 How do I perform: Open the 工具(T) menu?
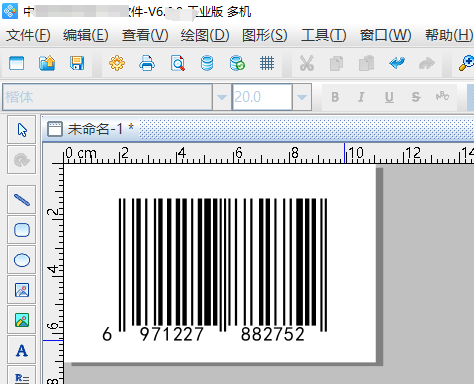tap(324, 35)
